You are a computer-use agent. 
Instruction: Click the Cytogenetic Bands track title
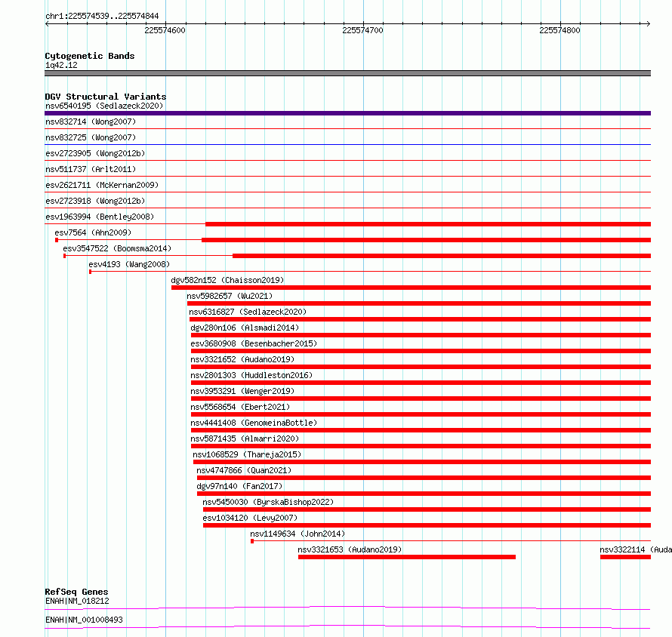click(x=90, y=56)
